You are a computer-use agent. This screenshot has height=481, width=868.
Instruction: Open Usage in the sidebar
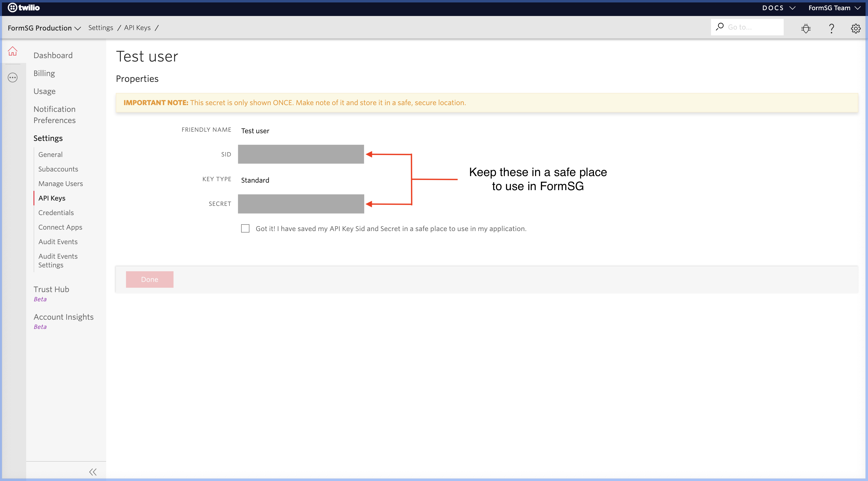(x=45, y=91)
